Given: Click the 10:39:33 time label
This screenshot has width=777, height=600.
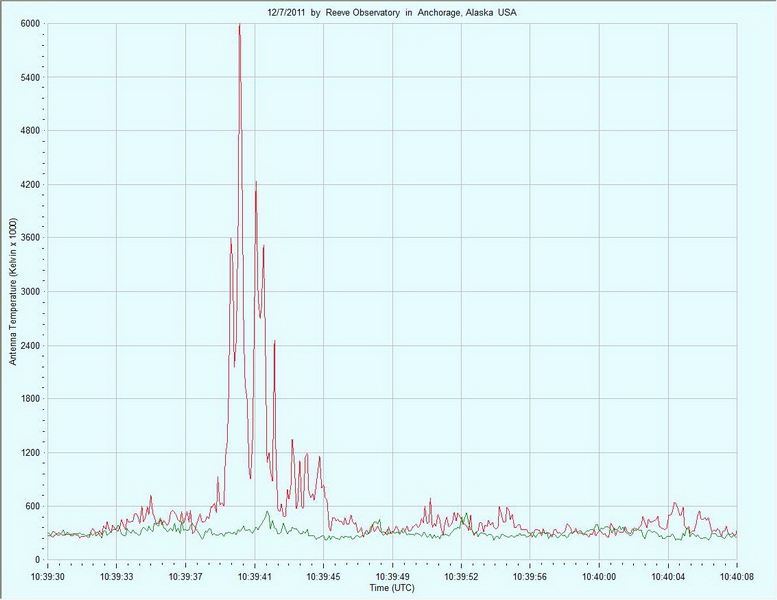Looking at the screenshot, I should tap(116, 577).
